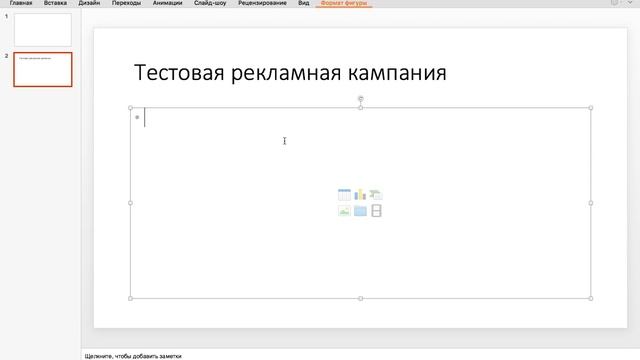This screenshot has width=640, height=360.
Task: Click slide number 1 label in the panel
Action: [6, 16]
